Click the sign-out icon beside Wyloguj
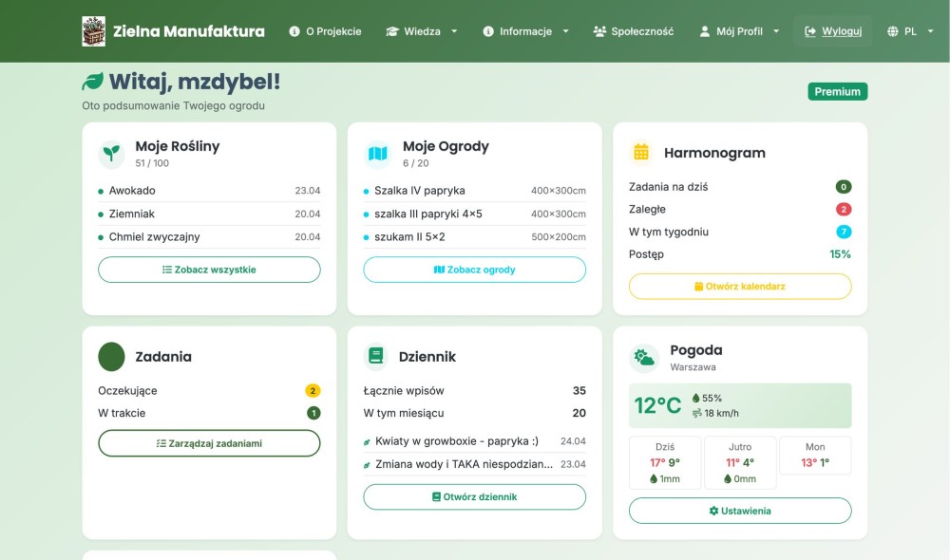The image size is (950, 560). coord(810,31)
